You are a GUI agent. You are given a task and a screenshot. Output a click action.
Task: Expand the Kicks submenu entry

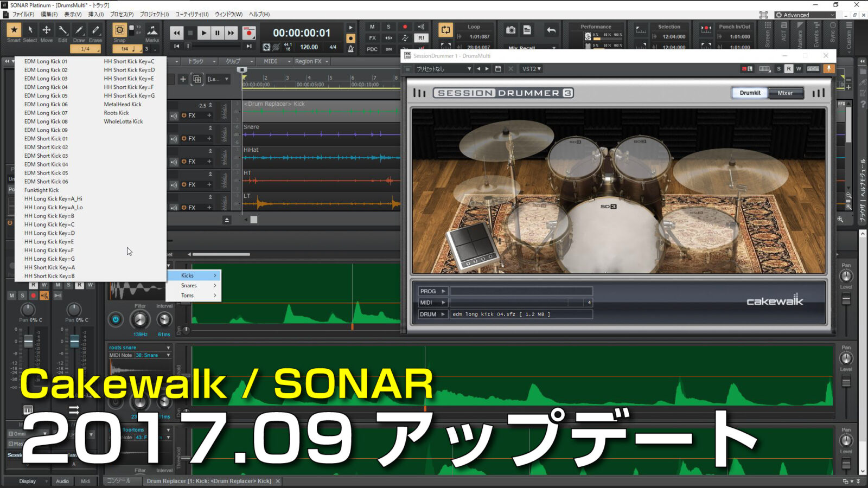coord(187,275)
